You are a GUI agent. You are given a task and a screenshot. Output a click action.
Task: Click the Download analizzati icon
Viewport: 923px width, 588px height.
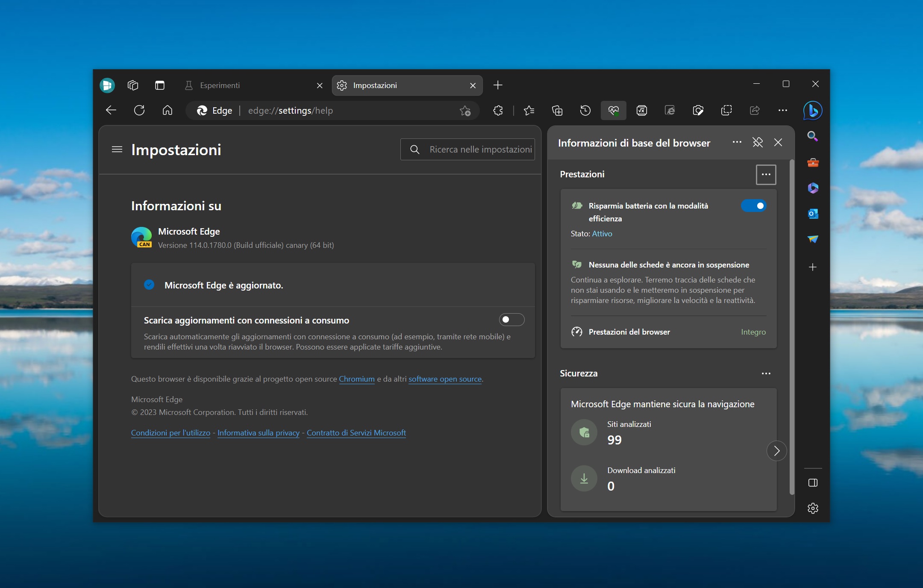(x=584, y=479)
